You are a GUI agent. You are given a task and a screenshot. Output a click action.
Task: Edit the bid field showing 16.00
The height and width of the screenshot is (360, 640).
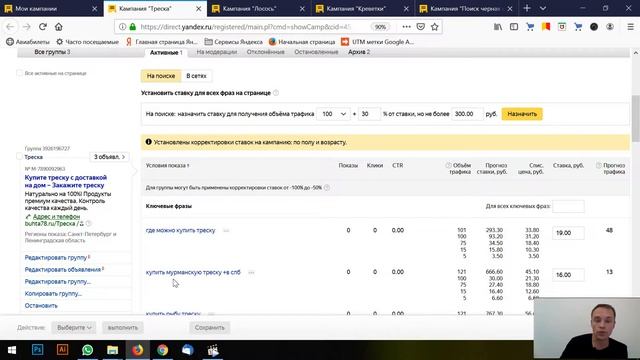[568, 275]
